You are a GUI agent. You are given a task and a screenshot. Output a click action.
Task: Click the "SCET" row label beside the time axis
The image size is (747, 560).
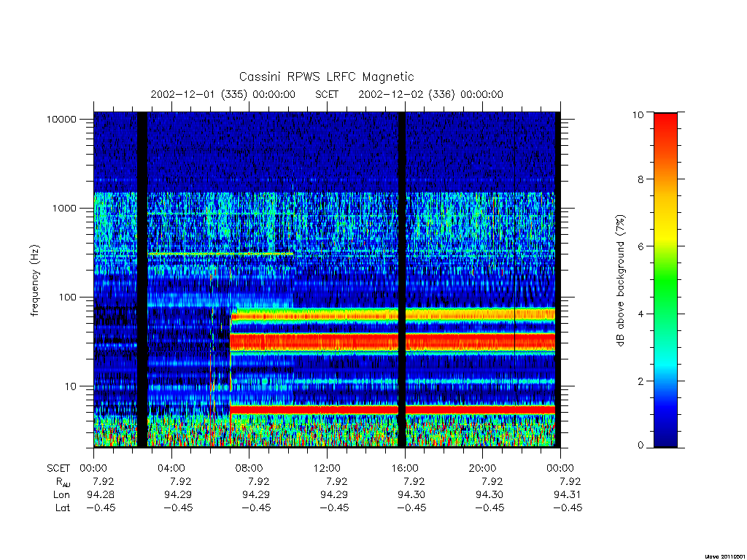pos(58,469)
